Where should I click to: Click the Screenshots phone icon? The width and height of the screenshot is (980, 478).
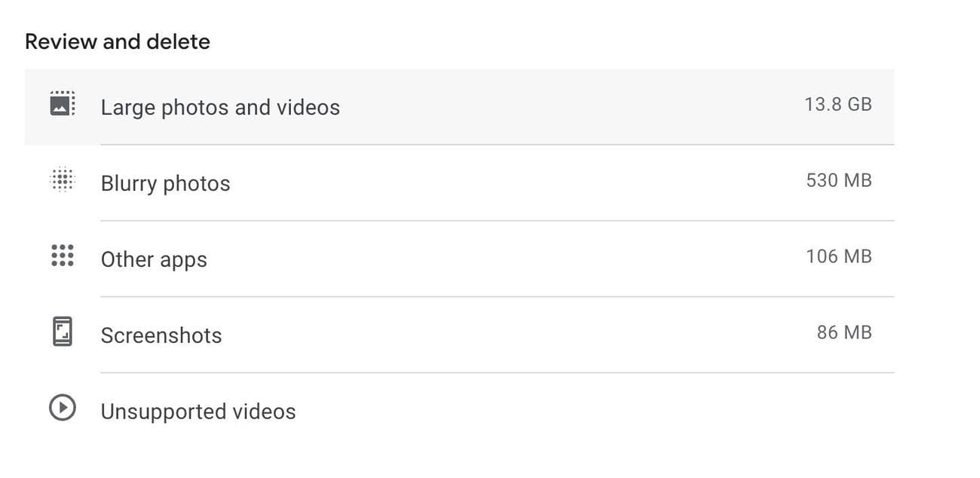pos(62,331)
